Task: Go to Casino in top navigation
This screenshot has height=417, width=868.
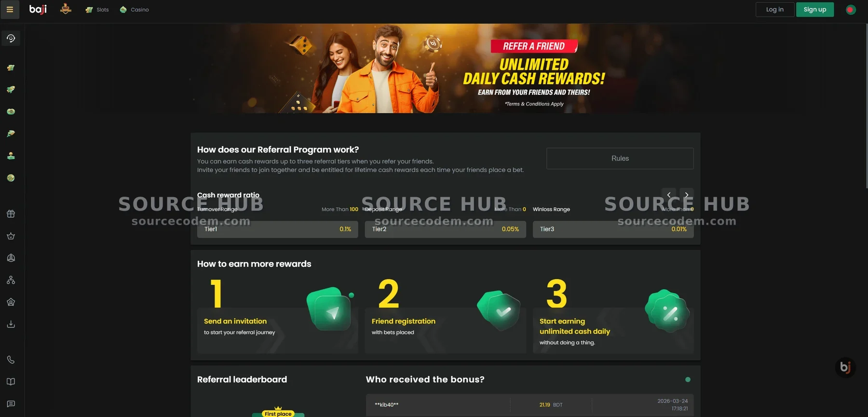Action: [135, 10]
